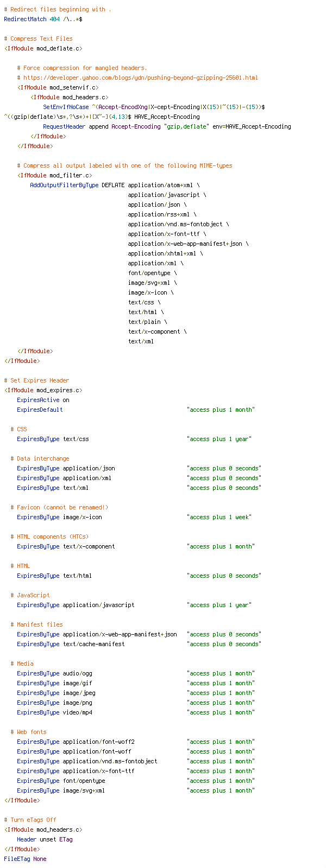Screen dimensions: 326x868
Task: Click application/font-woff2 expires entry
Action: [x=135, y=742]
